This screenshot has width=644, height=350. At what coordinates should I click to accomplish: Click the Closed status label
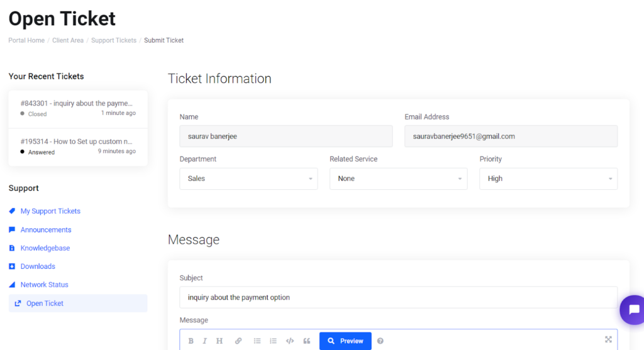[37, 114]
